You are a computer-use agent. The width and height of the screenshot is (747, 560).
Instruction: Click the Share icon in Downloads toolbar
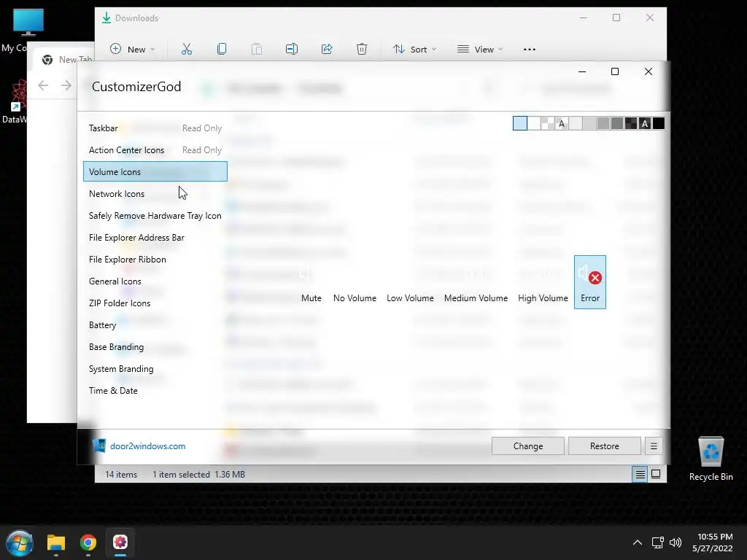327,49
